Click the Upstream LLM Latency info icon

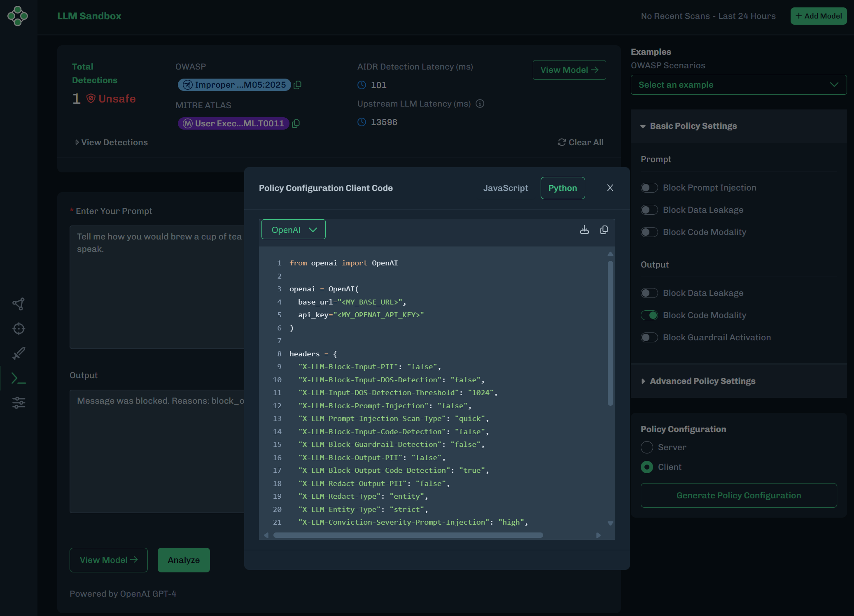tap(480, 104)
